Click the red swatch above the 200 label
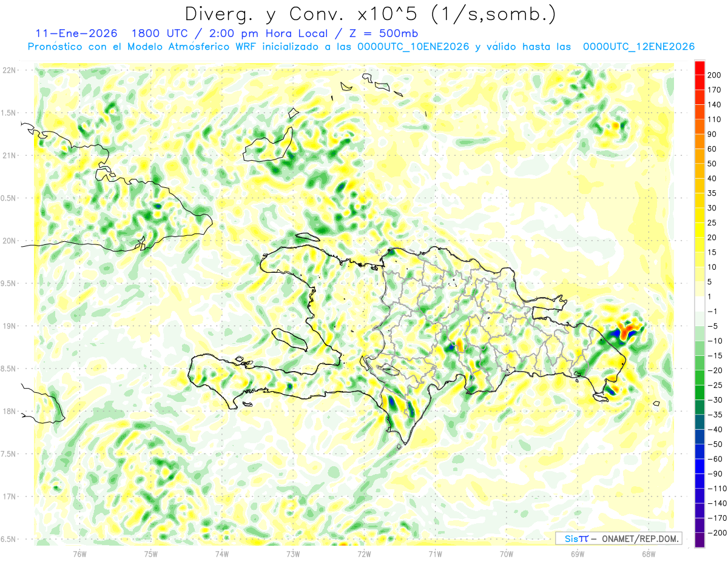Screen dimensions: 728x562 [699, 67]
